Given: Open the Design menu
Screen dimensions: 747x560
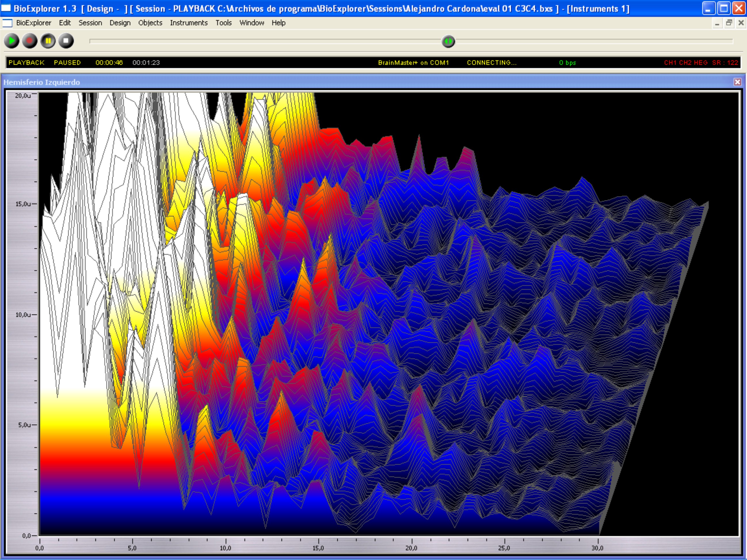Looking at the screenshot, I should coord(120,23).
